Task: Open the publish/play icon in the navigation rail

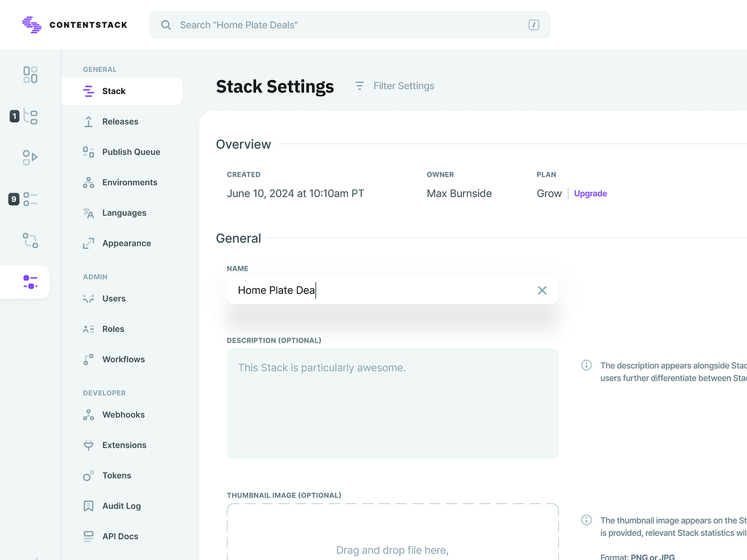Action: [x=29, y=157]
